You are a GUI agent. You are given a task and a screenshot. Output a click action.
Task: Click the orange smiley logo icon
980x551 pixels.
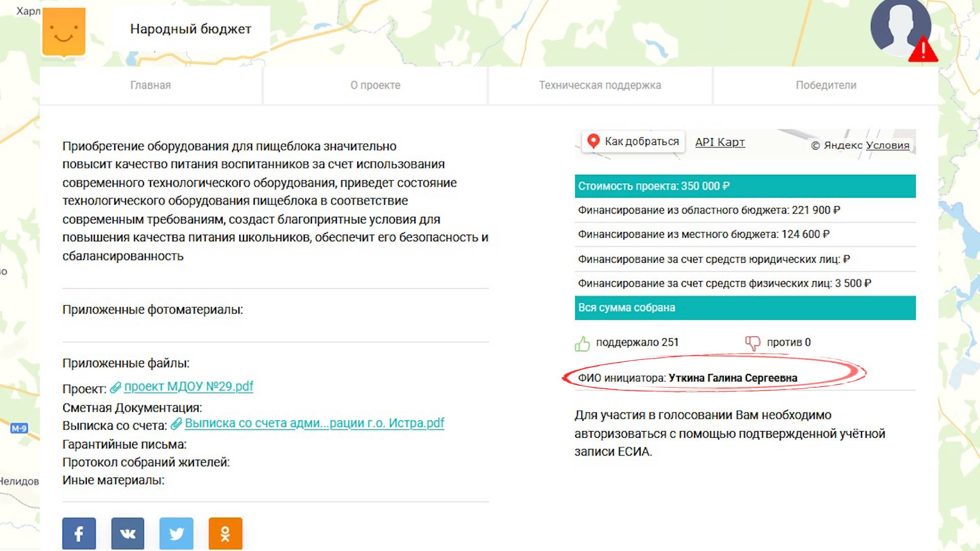(64, 32)
